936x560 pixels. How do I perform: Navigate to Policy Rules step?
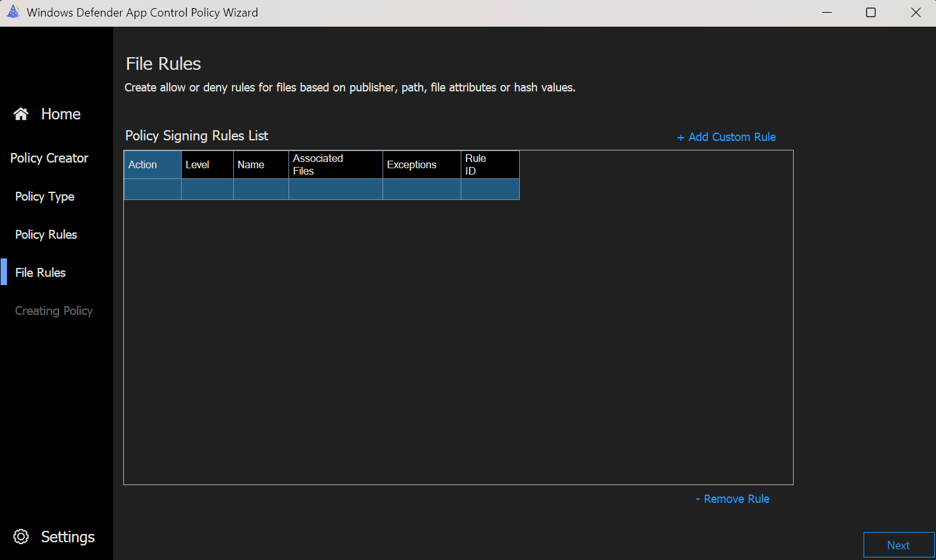[46, 234]
